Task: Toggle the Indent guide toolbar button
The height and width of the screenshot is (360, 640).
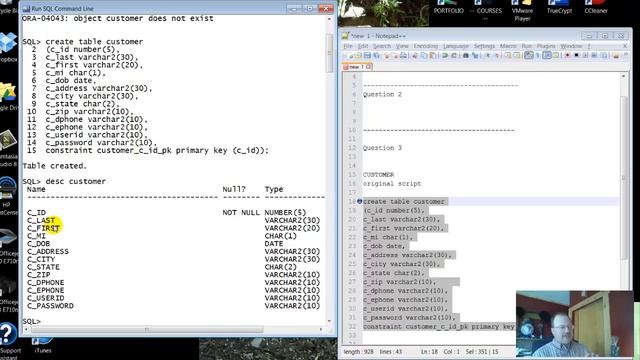Action: coord(547,55)
